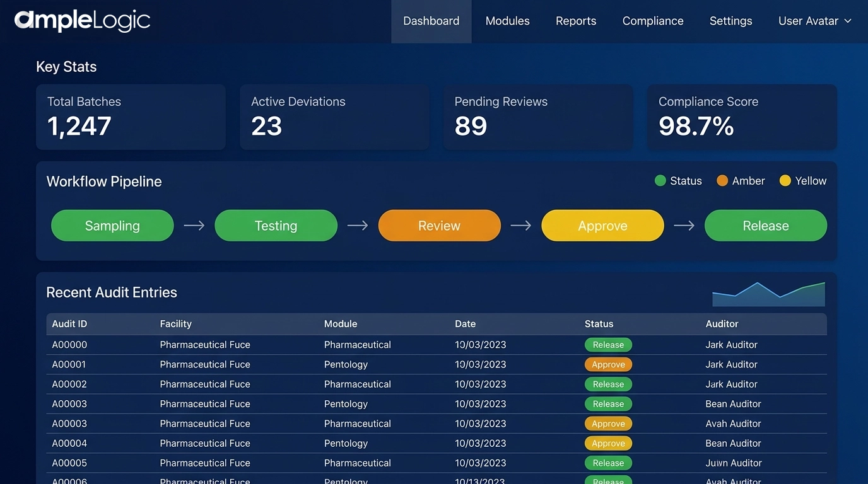Click the AmpleLogic logo
The height and width of the screenshot is (484, 868).
[x=82, y=20]
